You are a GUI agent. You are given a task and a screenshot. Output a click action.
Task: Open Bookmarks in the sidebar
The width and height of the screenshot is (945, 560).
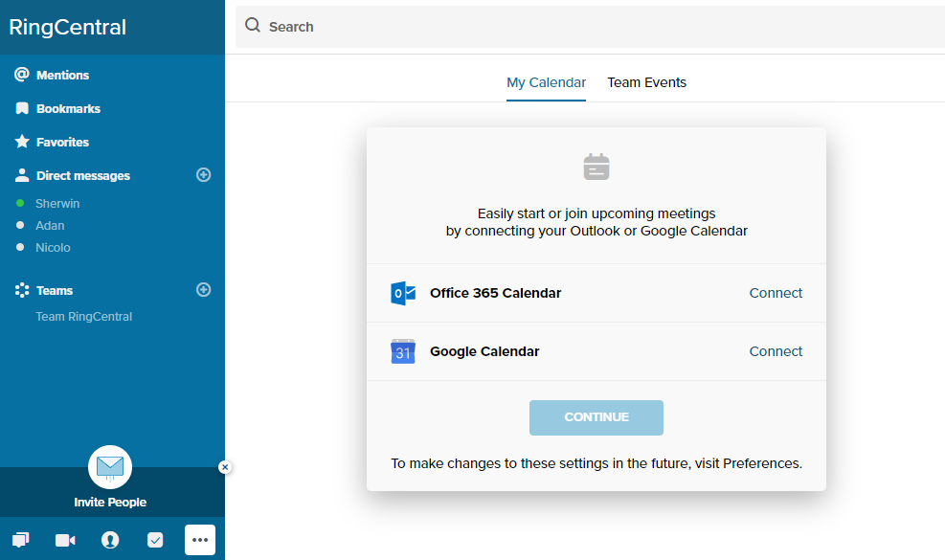point(68,109)
